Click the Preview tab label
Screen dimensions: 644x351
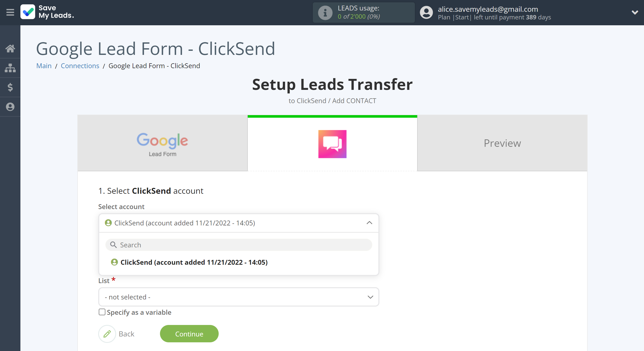(x=502, y=143)
